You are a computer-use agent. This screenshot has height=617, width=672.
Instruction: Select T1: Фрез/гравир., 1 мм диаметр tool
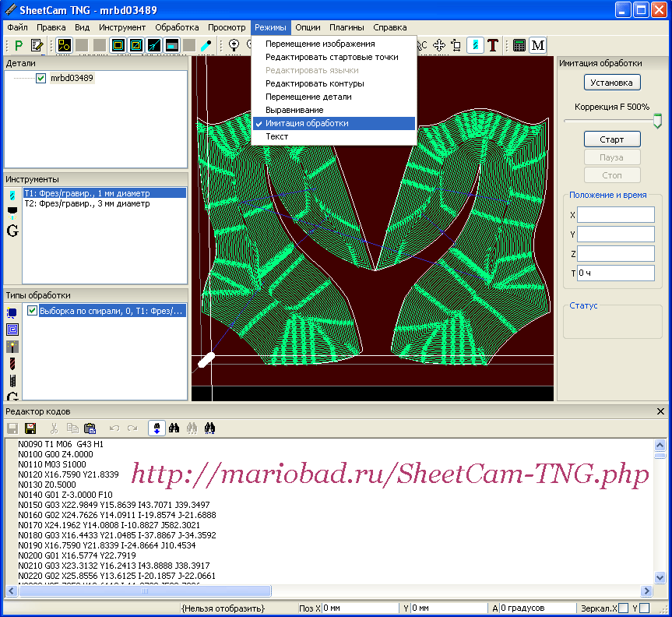point(104,193)
